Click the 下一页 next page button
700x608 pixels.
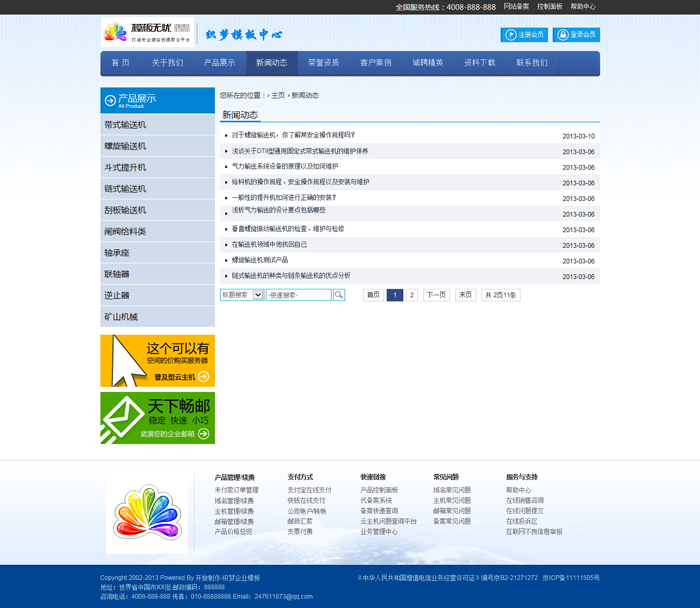coord(436,295)
